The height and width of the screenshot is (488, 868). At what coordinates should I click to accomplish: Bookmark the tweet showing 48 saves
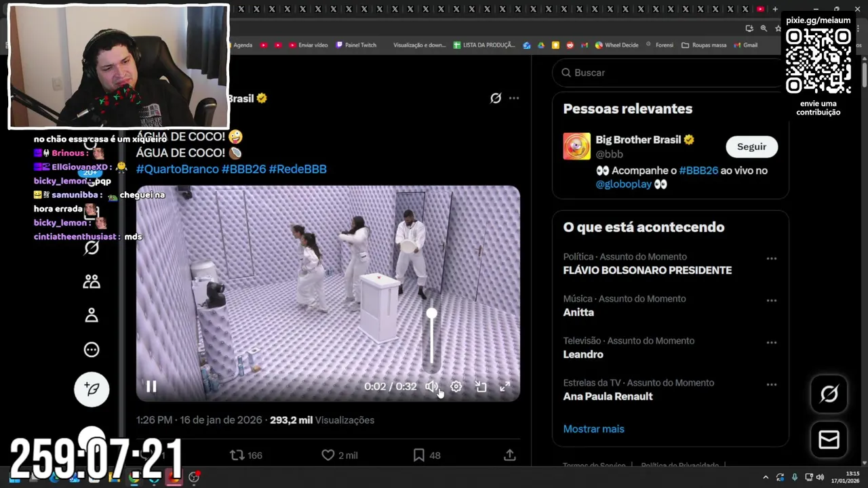tap(427, 455)
